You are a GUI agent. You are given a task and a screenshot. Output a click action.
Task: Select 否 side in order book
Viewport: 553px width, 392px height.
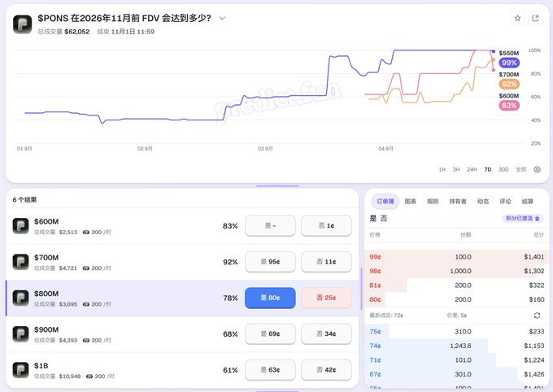pyautogui.click(x=384, y=218)
